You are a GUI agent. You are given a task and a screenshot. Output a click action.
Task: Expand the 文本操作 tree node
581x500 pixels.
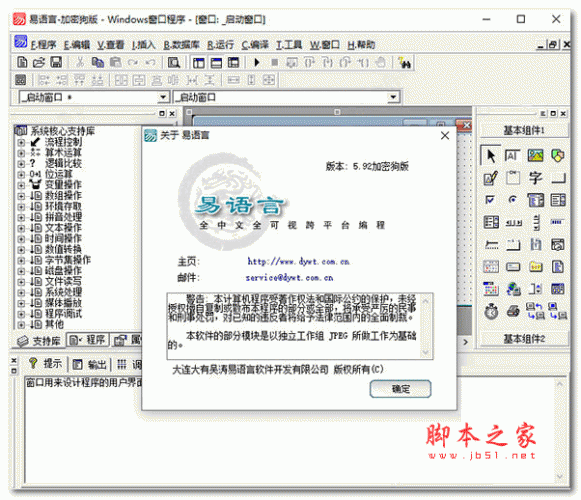coord(21,228)
